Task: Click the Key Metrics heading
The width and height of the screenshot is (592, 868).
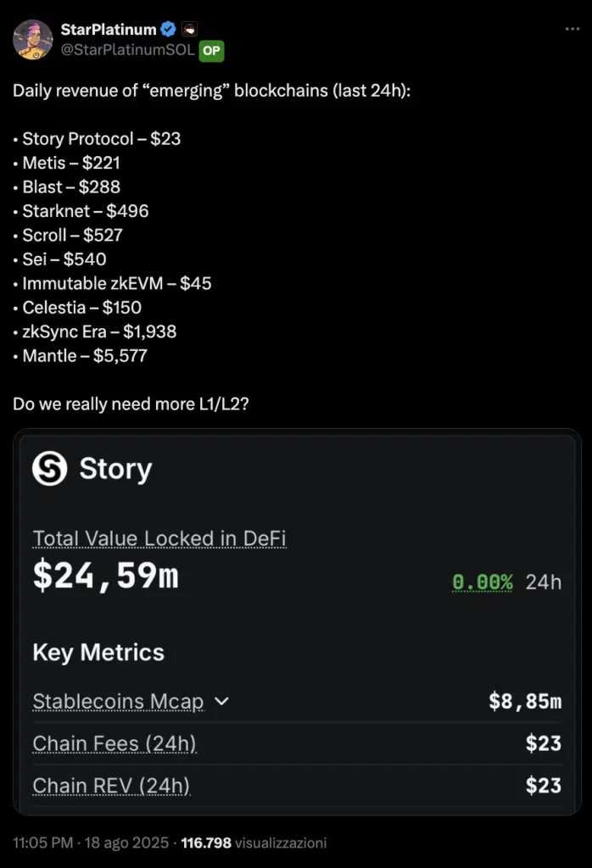Action: 98,652
